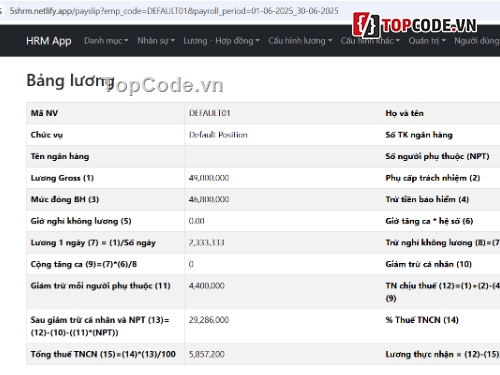Viewport: 500px width, 375px height.
Task: Select the Bảng lương page heading
Action: 70,81
